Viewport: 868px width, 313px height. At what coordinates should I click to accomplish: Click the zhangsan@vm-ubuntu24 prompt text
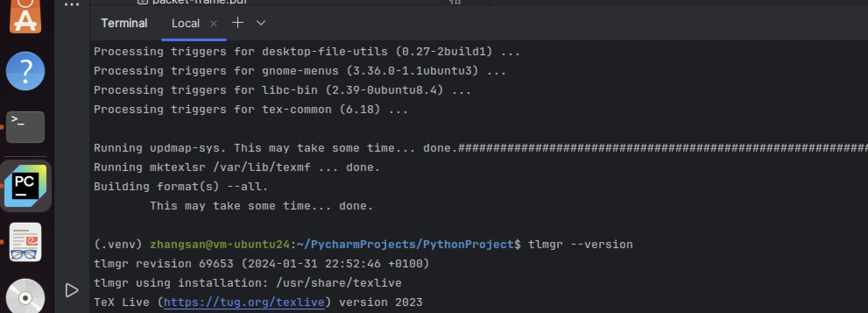219,244
